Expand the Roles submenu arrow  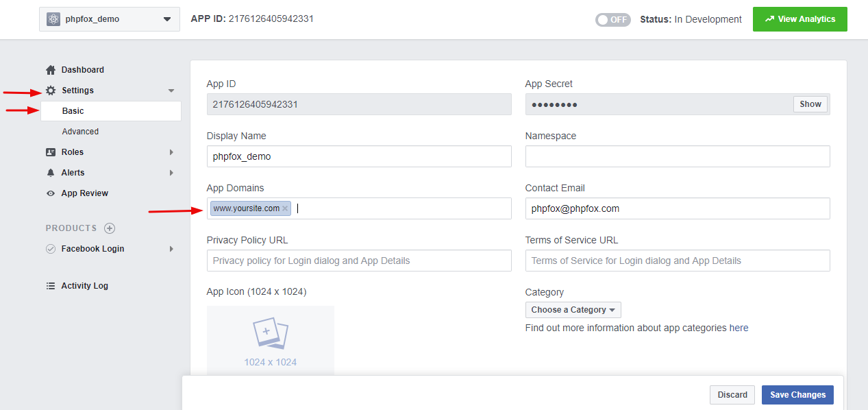pyautogui.click(x=171, y=152)
